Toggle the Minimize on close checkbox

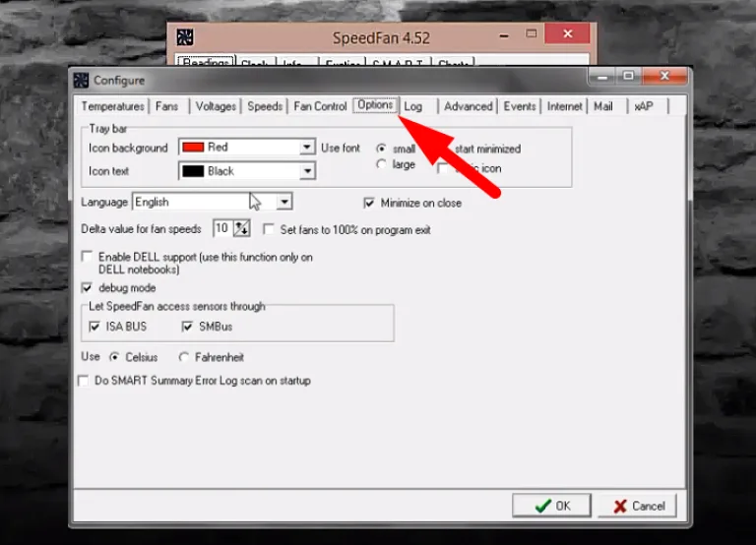[369, 203]
